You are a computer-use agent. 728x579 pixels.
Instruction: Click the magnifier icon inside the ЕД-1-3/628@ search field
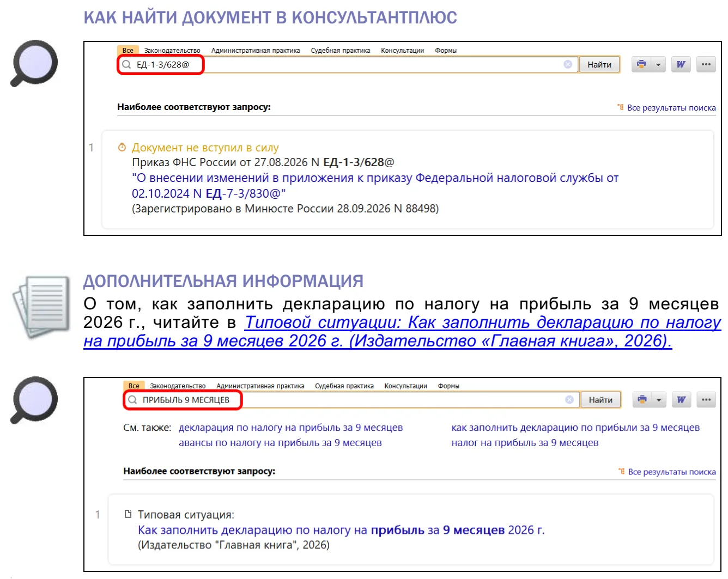point(126,64)
